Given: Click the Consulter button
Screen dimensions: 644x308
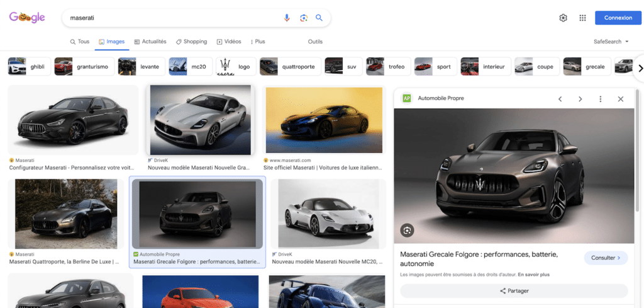Looking at the screenshot, I should [606, 258].
